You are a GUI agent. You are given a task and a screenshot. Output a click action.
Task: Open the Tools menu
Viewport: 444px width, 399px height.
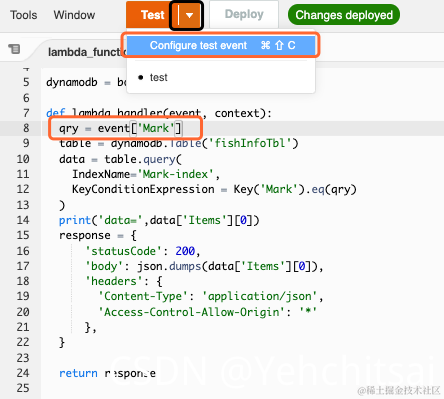pos(23,15)
